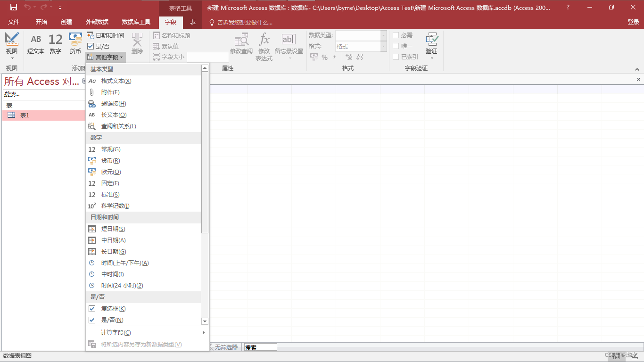Open the File (文件) tab
Viewport: 644px width, 362px height.
14,22
